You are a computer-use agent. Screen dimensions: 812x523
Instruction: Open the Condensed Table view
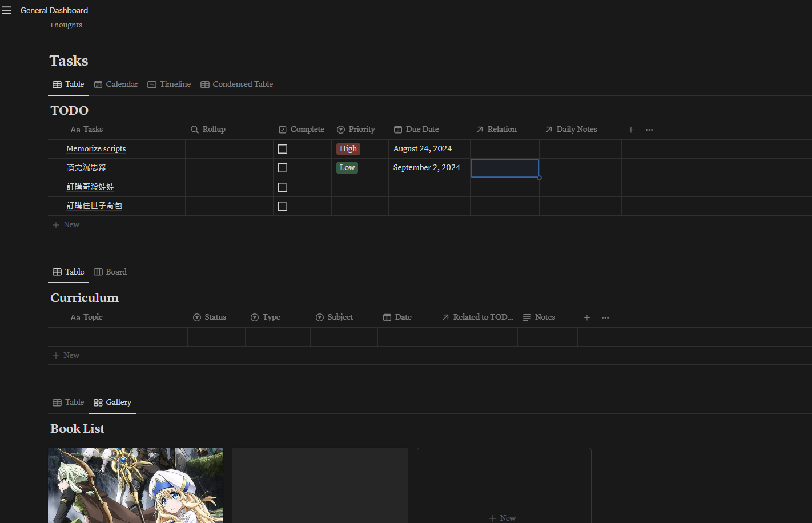coord(236,84)
